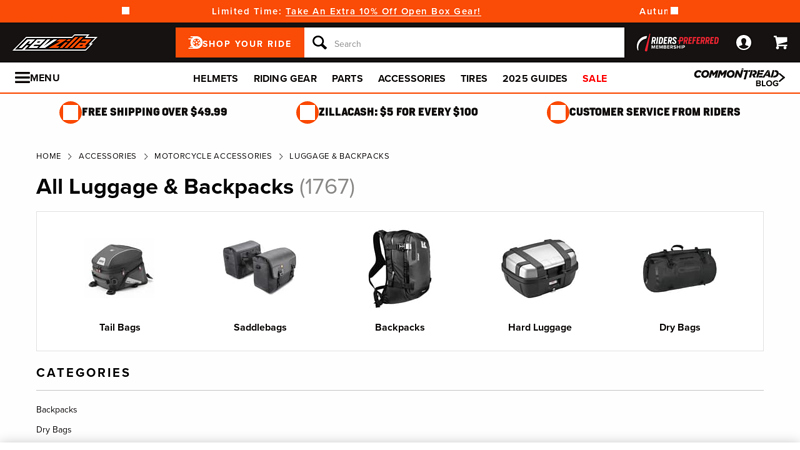This screenshot has height=450, width=800.
Task: Select the SALE menu item
Action: point(594,79)
